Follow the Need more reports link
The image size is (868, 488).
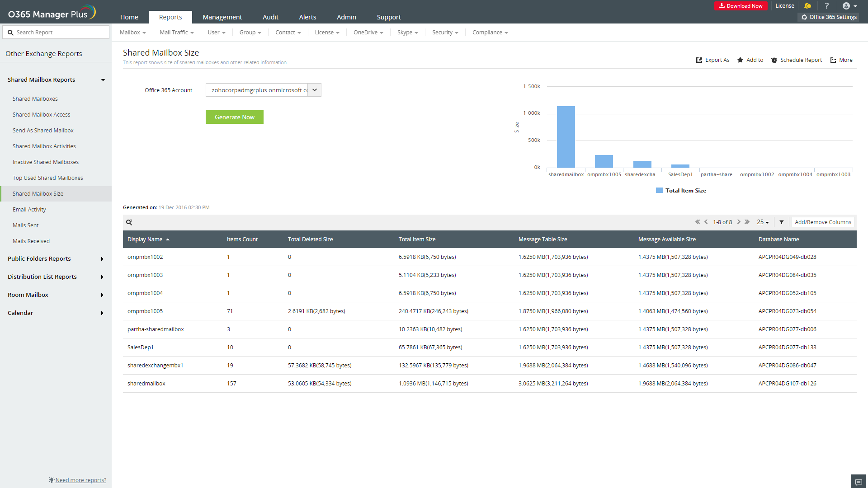tap(80, 480)
